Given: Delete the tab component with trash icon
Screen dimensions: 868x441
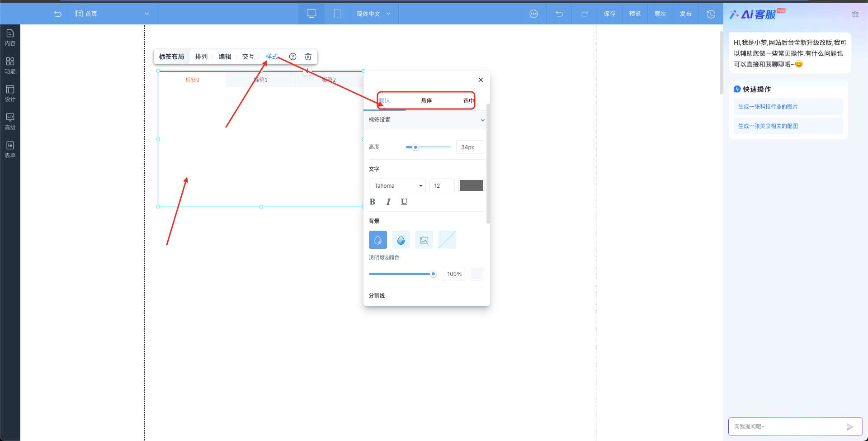Looking at the screenshot, I should pyautogui.click(x=308, y=57).
